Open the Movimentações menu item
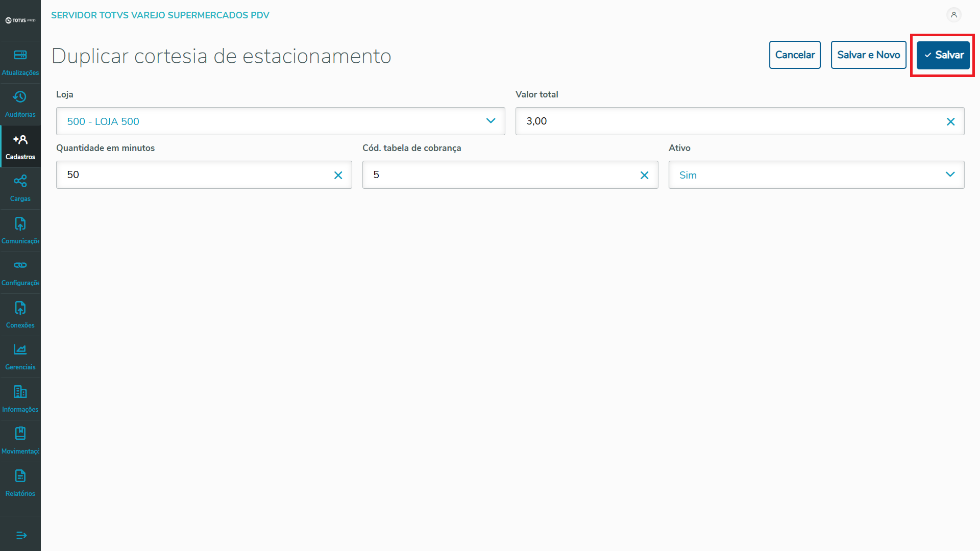Image resolution: width=980 pixels, height=551 pixels. pyautogui.click(x=20, y=441)
